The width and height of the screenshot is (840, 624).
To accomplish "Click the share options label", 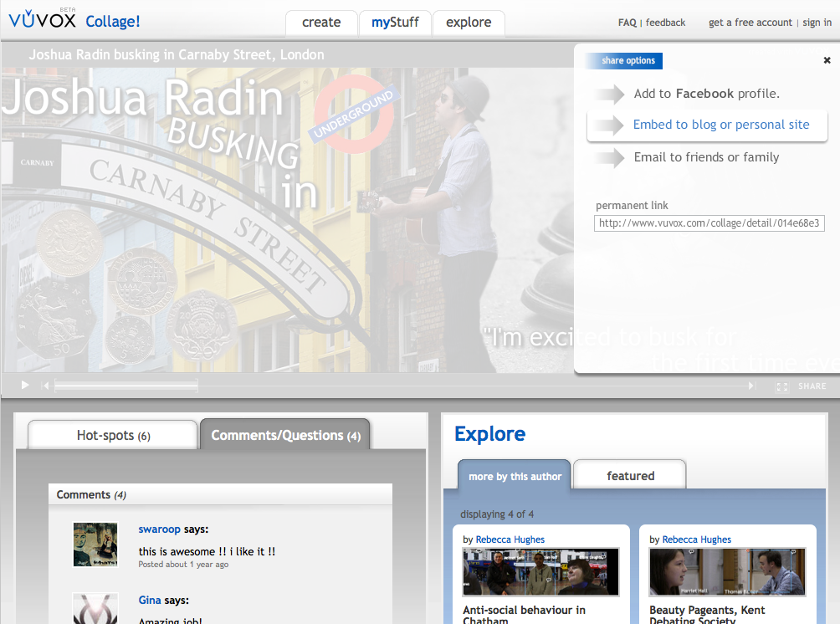I will [627, 60].
